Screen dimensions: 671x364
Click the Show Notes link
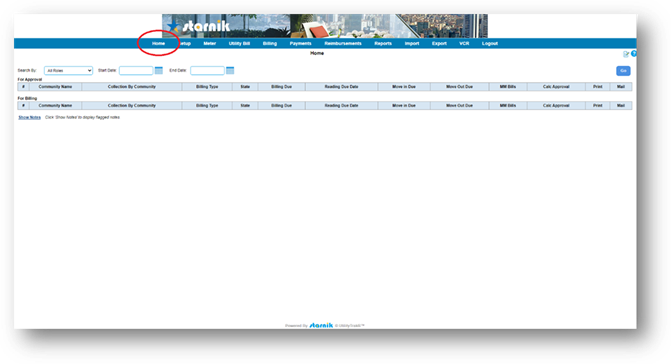[x=30, y=117]
